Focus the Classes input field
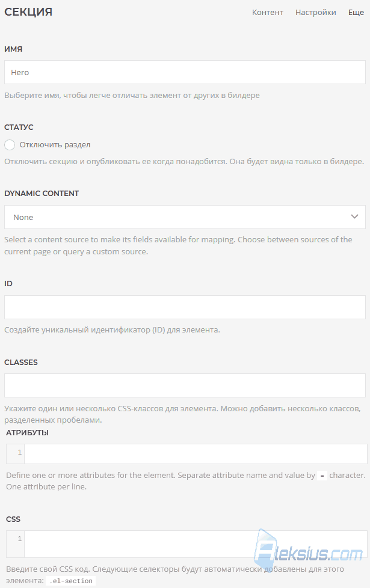 [185, 385]
